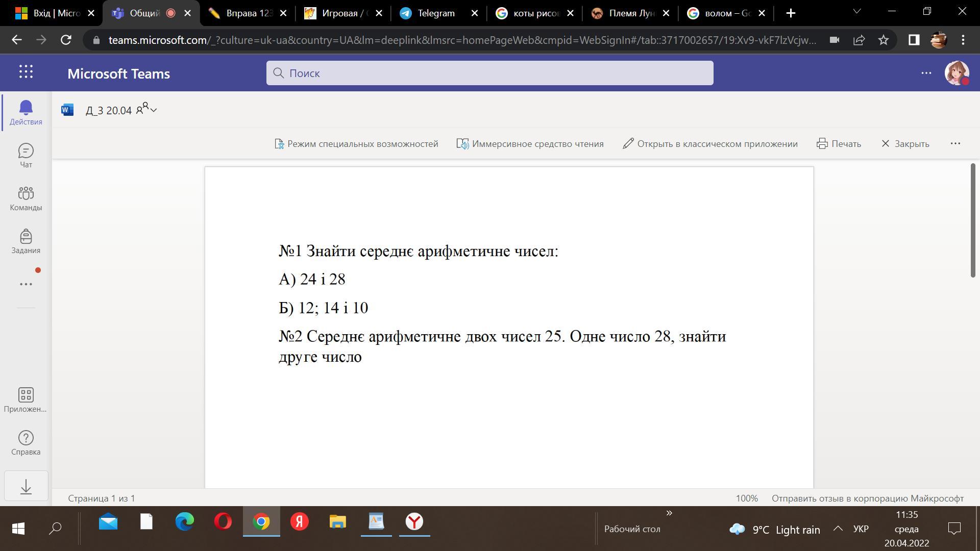Open the more options ellipsis in document toolbar
Screen dimensions: 980x551
click(955, 144)
